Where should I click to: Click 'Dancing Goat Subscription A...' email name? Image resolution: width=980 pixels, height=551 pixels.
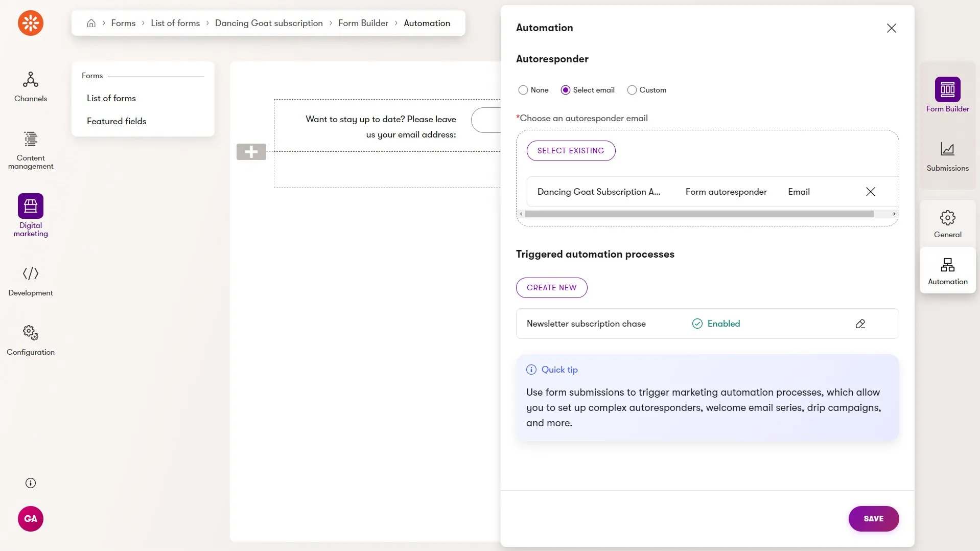click(x=599, y=192)
